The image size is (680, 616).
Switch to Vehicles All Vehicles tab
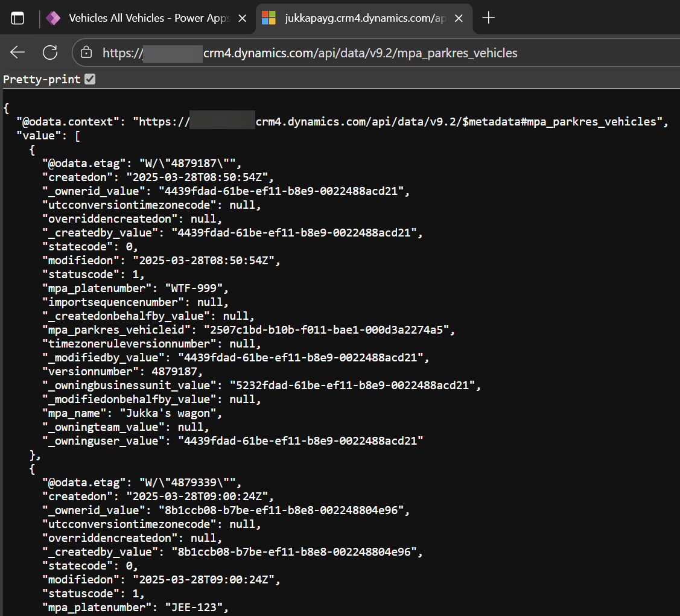pyautogui.click(x=150, y=18)
